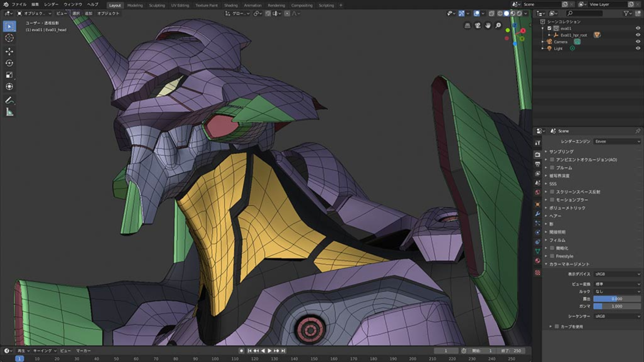Select the Measure tool at the toolbar bottom
Image resolution: width=644 pixels, height=362 pixels.
pos(9,112)
